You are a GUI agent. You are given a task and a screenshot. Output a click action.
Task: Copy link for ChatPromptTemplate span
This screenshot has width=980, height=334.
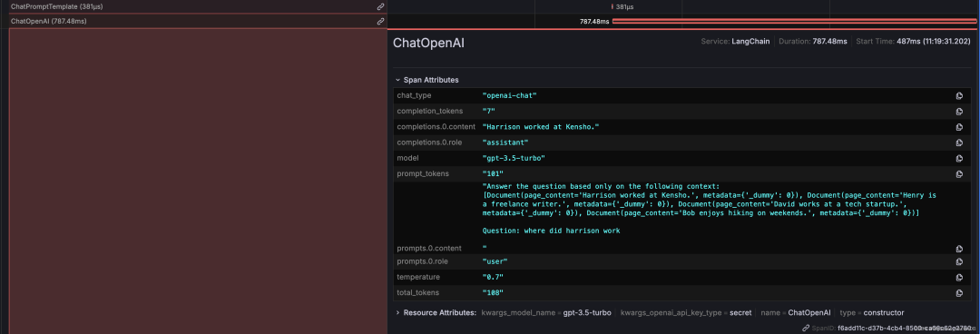380,7
